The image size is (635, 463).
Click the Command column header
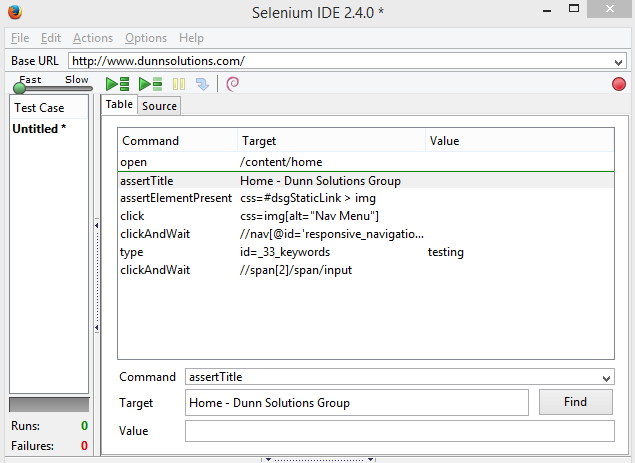click(177, 141)
